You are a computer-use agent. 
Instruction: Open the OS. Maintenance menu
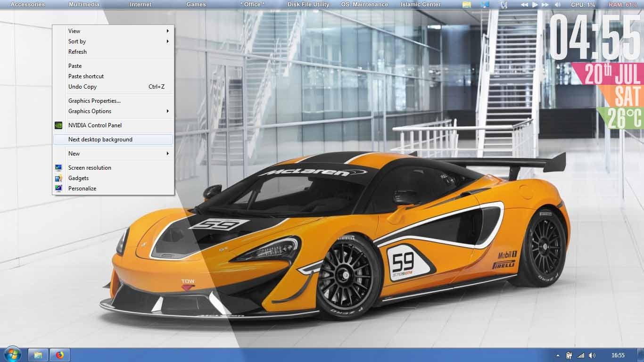pyautogui.click(x=364, y=4)
